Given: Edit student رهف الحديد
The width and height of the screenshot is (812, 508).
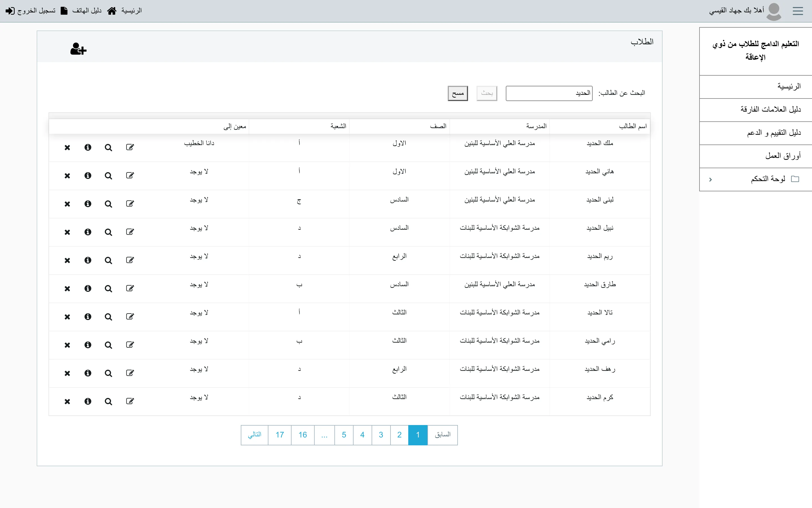Looking at the screenshot, I should pyautogui.click(x=130, y=373).
